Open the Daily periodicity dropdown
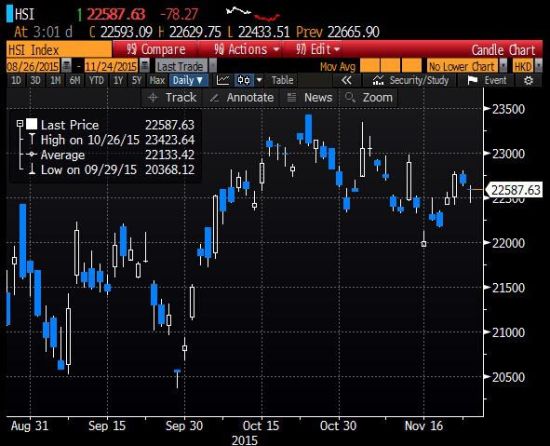This screenshot has width=550, height=446. click(x=188, y=80)
